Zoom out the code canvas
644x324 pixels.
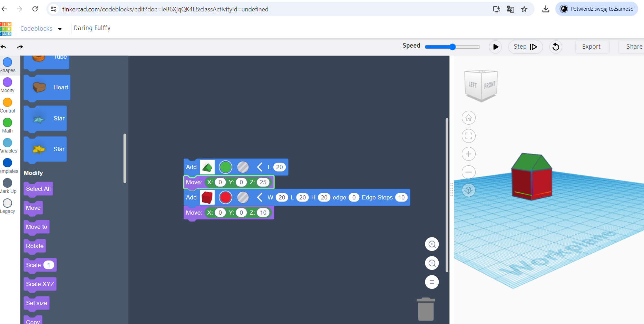pyautogui.click(x=432, y=263)
